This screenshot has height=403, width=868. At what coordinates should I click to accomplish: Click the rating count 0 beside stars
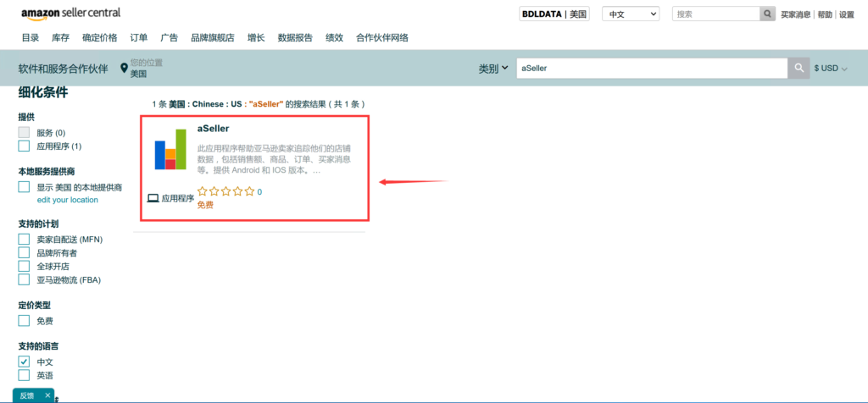259,192
